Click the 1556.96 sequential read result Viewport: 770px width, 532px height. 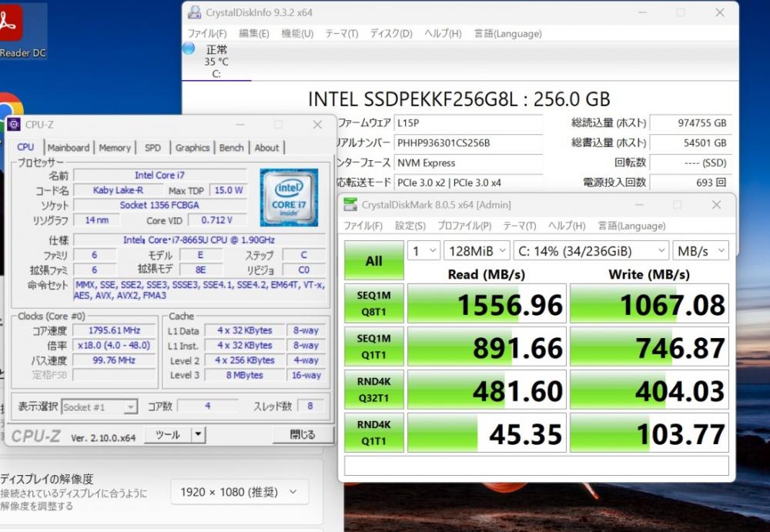487,303
